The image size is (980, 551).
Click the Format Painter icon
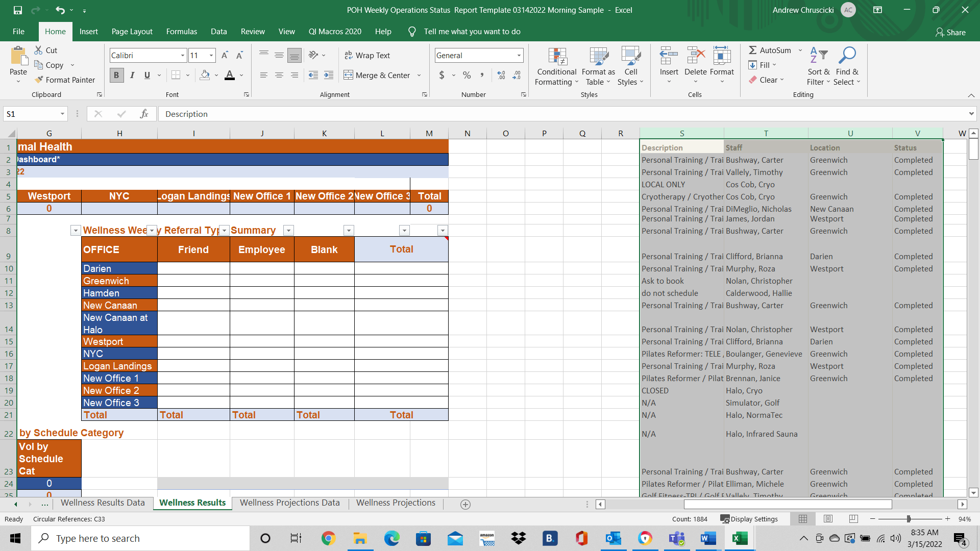39,80
